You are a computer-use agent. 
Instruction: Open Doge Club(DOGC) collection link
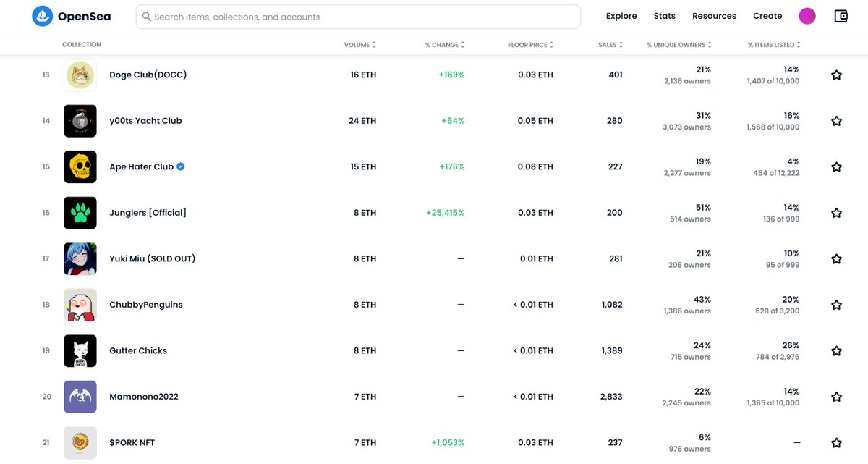[x=148, y=75]
